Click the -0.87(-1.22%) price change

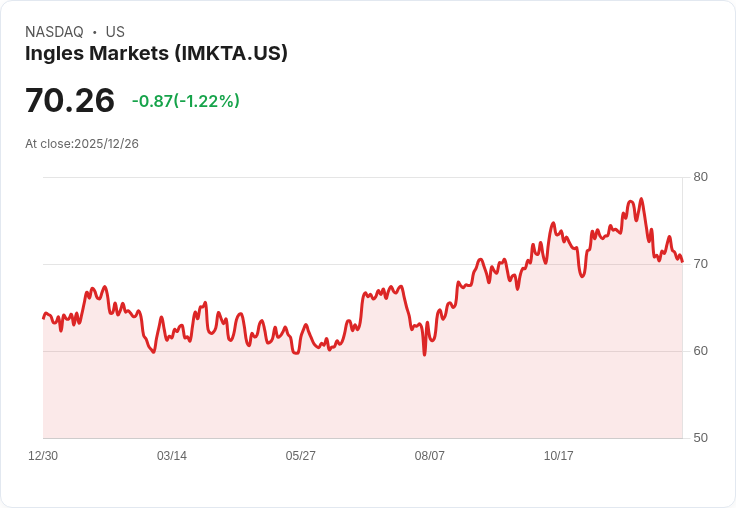(x=186, y=101)
